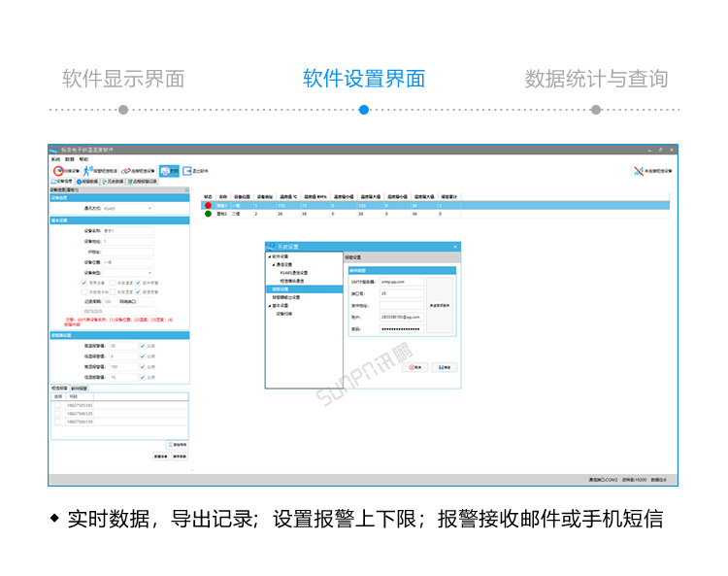Open the RS485 communication mode dropdown
This screenshot has height=576, width=728.
pyautogui.click(x=149, y=208)
